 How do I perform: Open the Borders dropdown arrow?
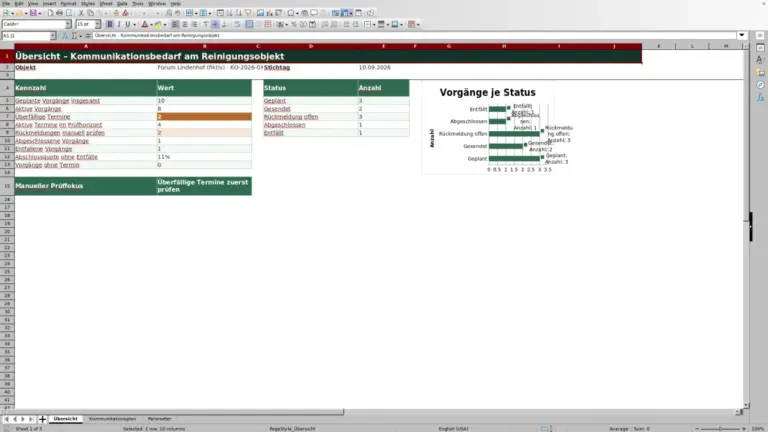coord(374,24)
